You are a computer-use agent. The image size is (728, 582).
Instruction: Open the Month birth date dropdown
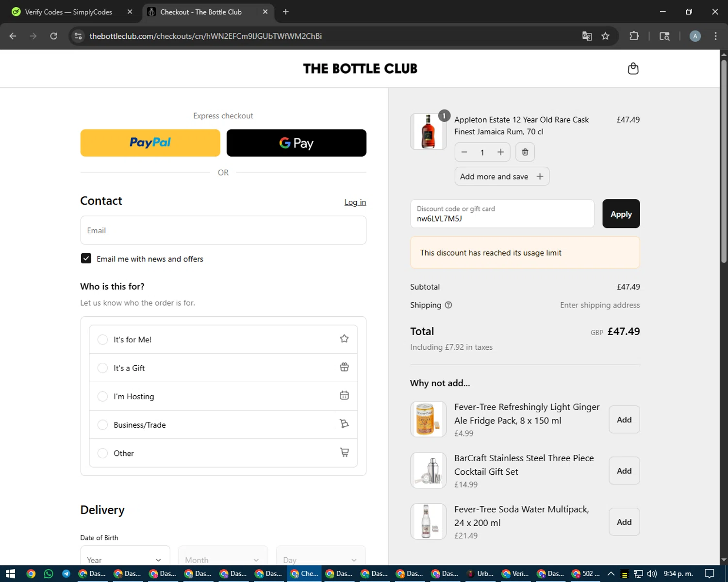[223, 556]
